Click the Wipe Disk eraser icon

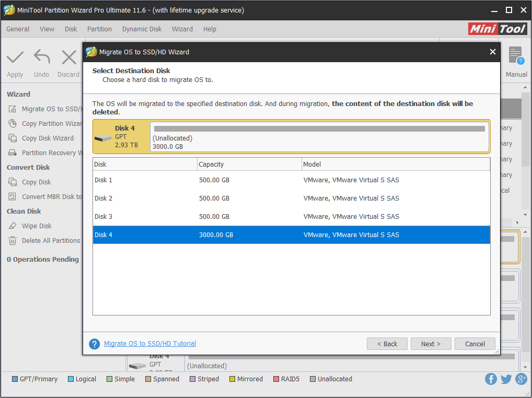tap(13, 226)
